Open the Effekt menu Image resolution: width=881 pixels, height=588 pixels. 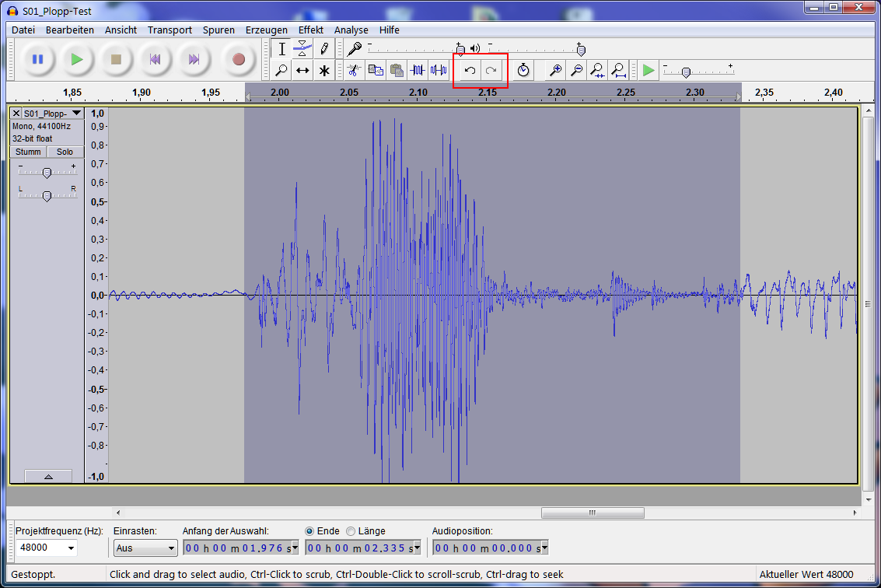tap(311, 30)
